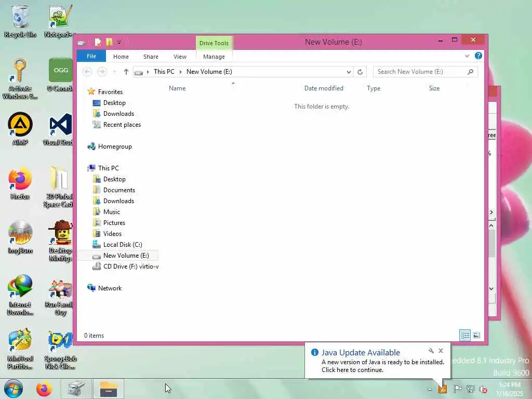Sort by the Name column header

pyautogui.click(x=177, y=88)
